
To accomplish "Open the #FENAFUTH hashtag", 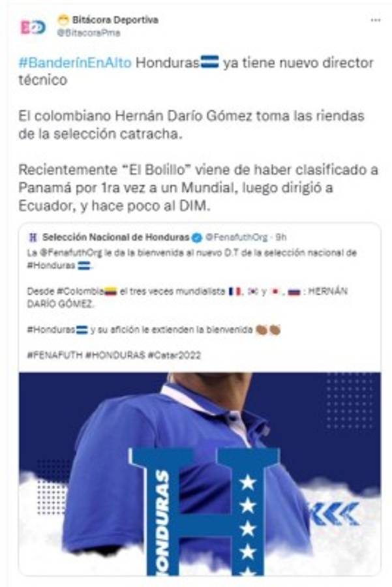I will click(55, 355).
